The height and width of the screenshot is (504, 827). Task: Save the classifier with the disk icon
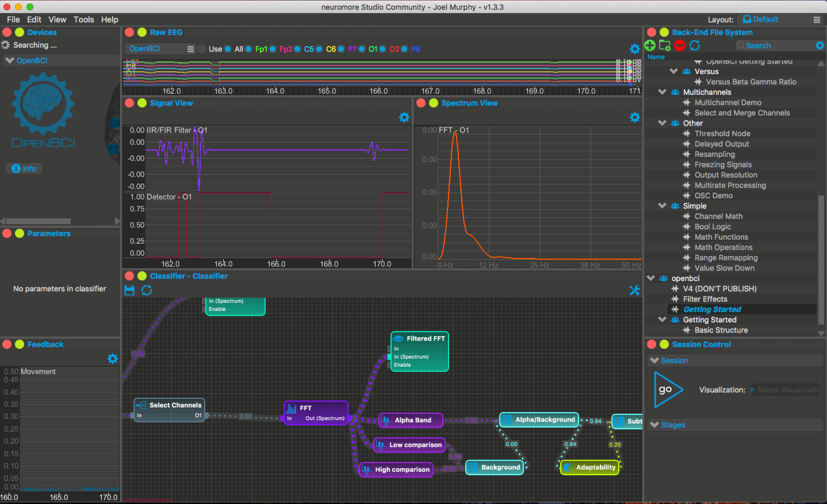(130, 290)
